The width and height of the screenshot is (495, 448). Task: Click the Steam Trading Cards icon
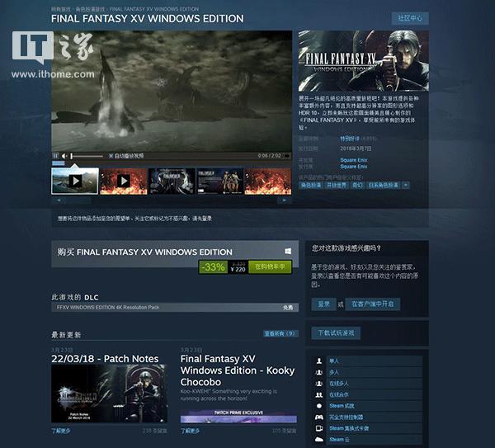point(320,429)
